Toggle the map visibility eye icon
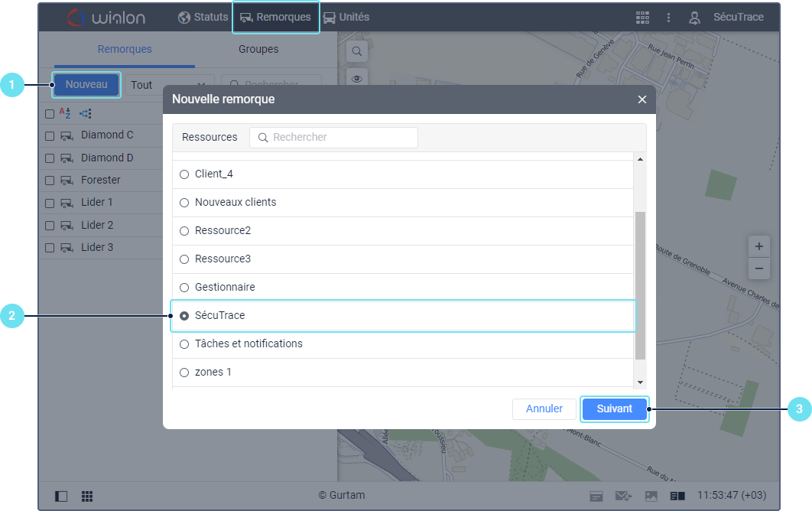The image size is (812, 511). [356, 78]
